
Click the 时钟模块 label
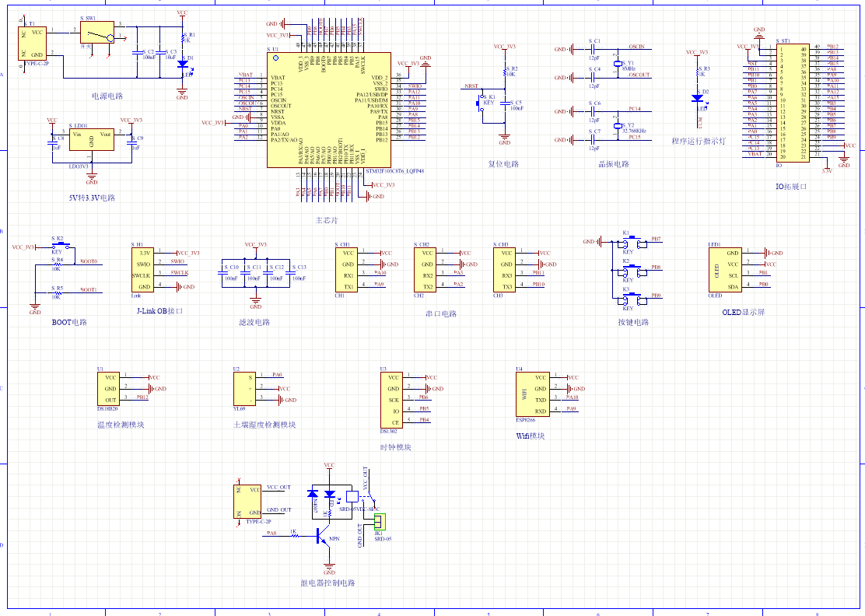tap(395, 447)
